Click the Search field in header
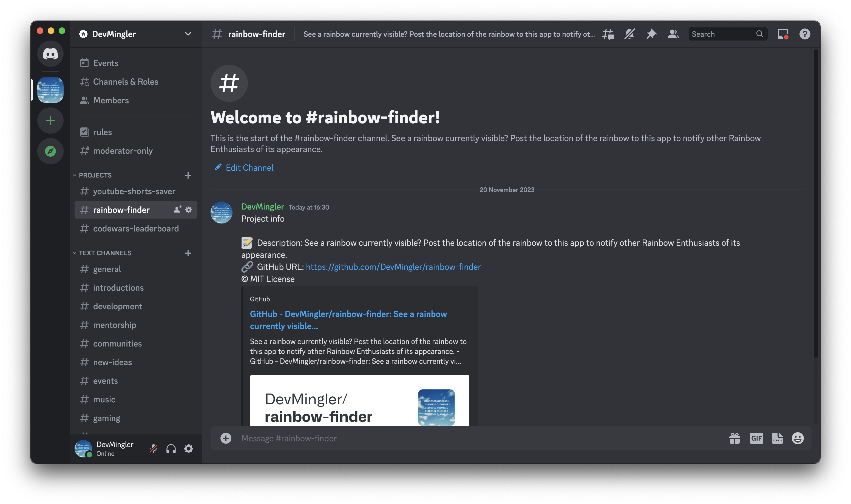 [x=728, y=34]
